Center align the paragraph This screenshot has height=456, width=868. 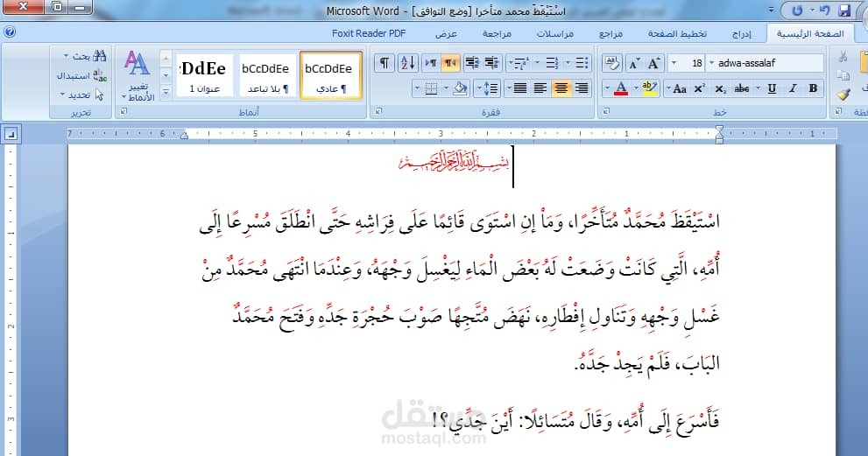point(561,88)
